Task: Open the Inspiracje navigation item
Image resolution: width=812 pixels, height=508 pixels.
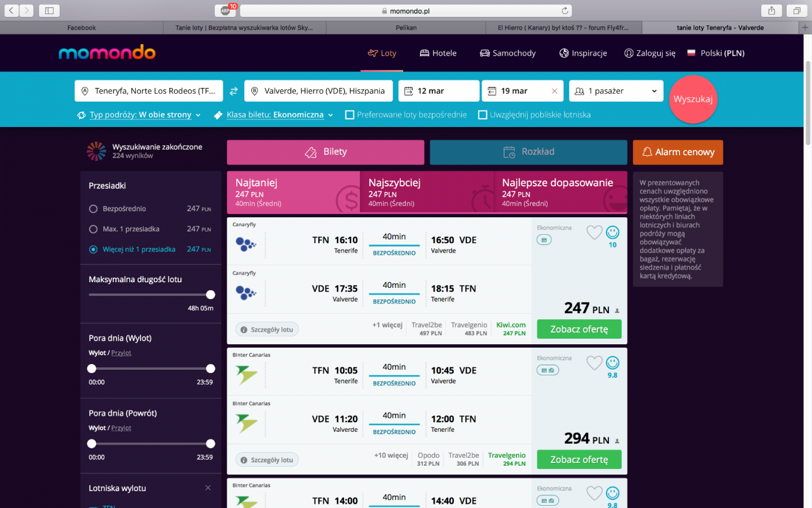Action: (x=583, y=53)
